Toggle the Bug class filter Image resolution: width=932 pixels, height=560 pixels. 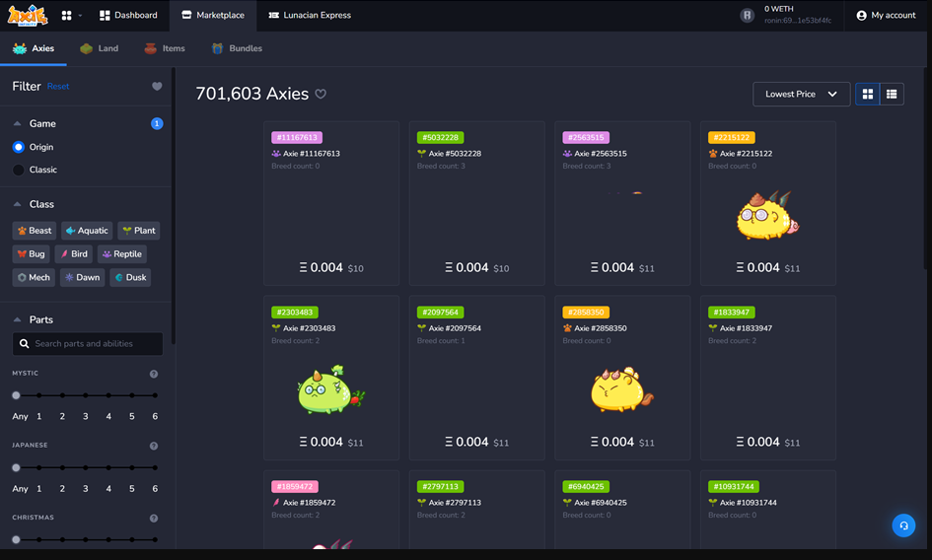31,253
